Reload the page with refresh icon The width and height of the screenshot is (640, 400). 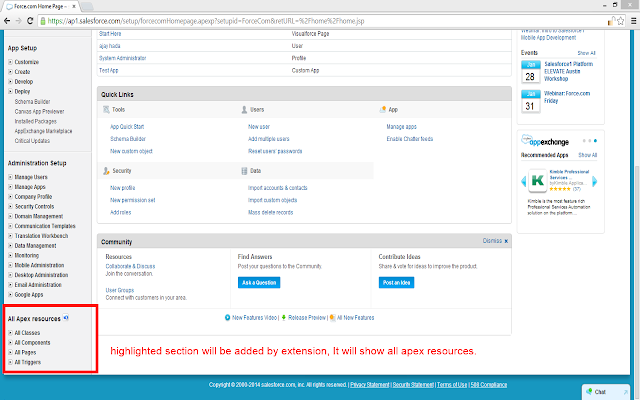(30, 21)
